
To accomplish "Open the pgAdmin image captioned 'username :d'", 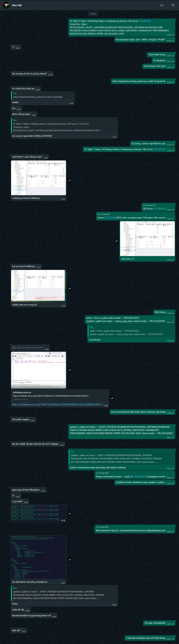I will (x=147, y=238).
